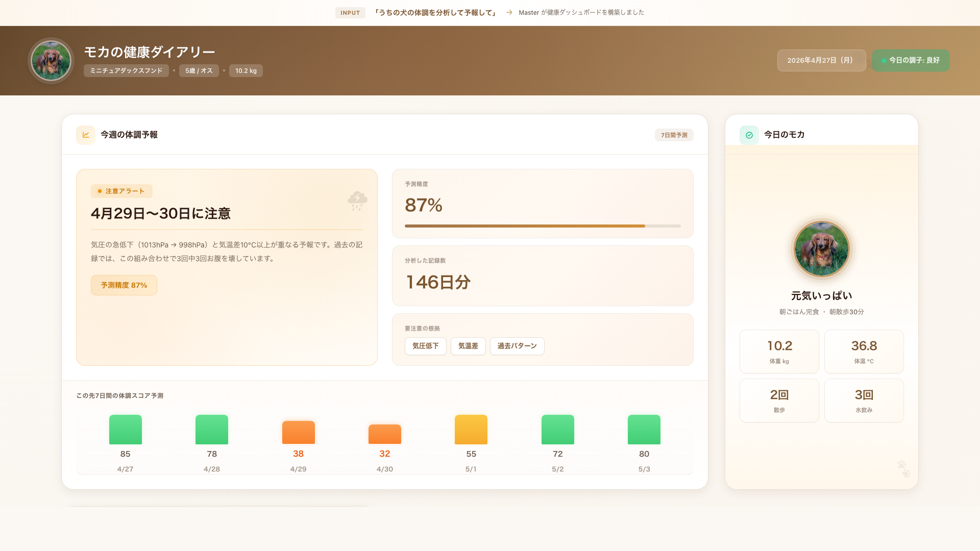Click the orange 4/30 score bar
This screenshot has width=980, height=551.
click(385, 434)
